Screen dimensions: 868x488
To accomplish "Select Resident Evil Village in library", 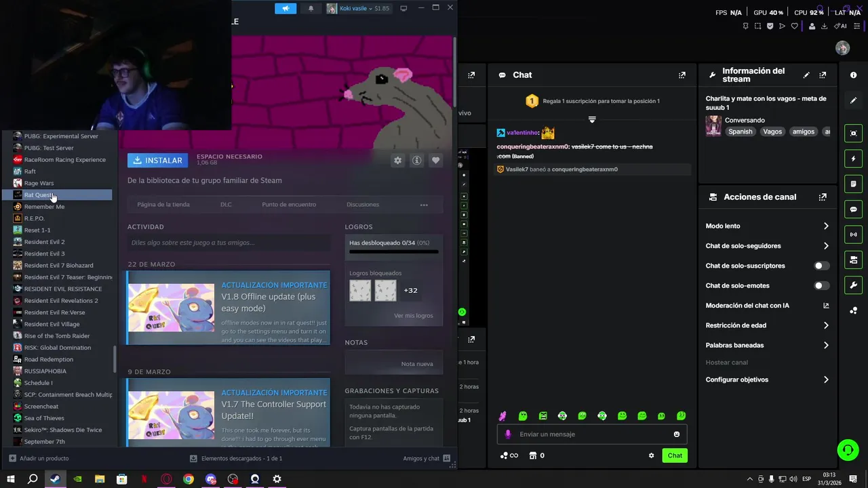I will 57,324.
